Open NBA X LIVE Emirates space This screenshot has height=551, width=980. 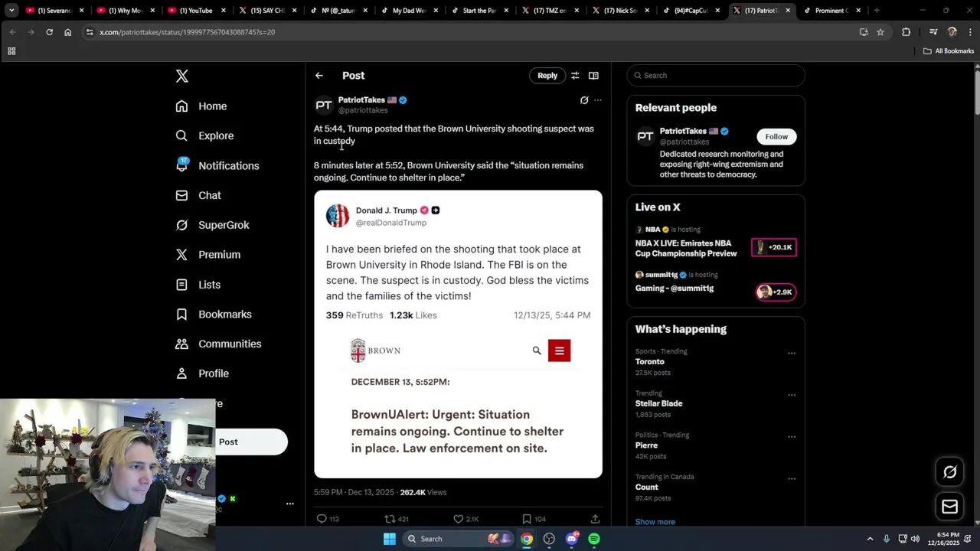(x=716, y=243)
